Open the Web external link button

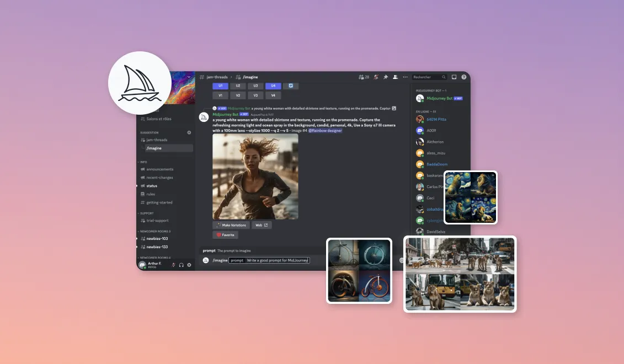click(x=262, y=225)
